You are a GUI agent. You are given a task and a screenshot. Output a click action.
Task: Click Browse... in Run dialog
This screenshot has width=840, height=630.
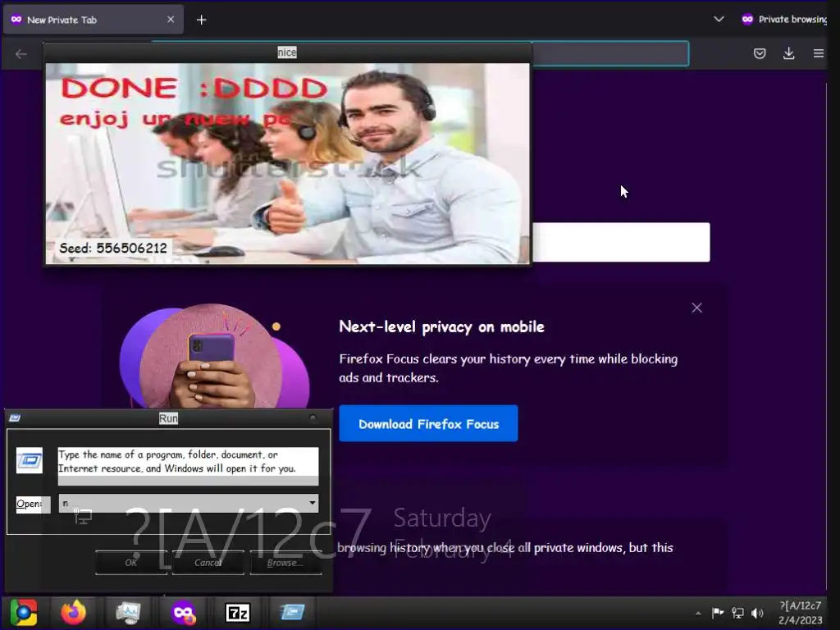(x=285, y=563)
